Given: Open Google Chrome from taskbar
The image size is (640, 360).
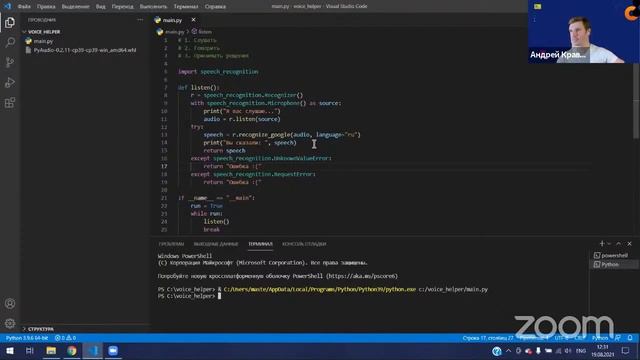Looking at the screenshot, I should click(x=72, y=351).
